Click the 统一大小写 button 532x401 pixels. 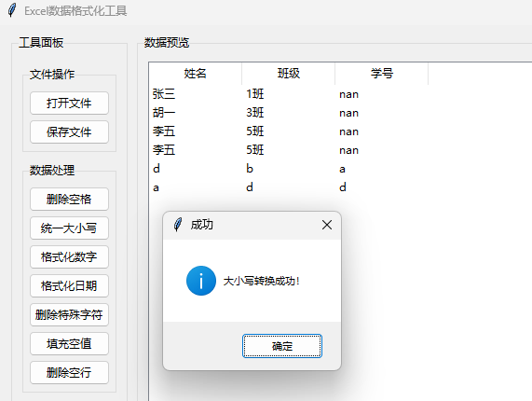click(69, 228)
